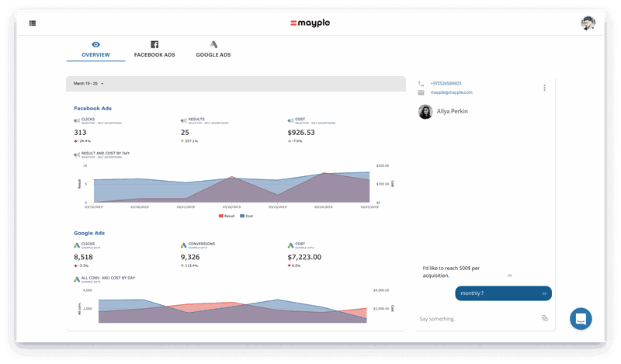Click the 257.1% results change indicator
621x364 pixels.
point(189,141)
